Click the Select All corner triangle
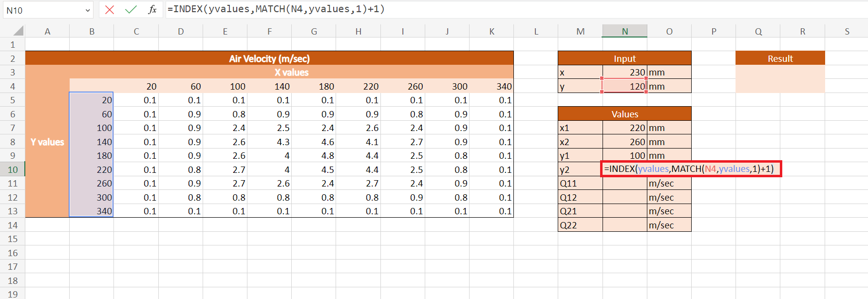 point(18,31)
